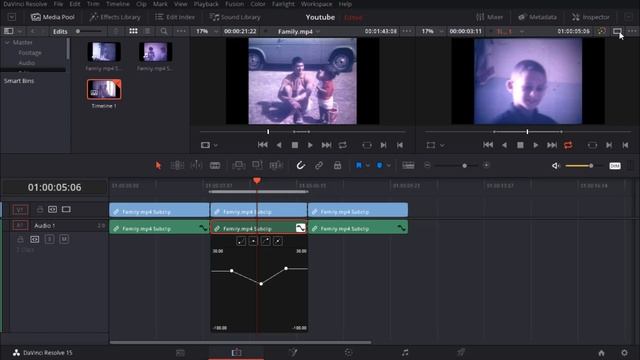Viewport: 640px width, 360px height.
Task: Select the Blade Edit Mode tool
Action: (x=215, y=165)
